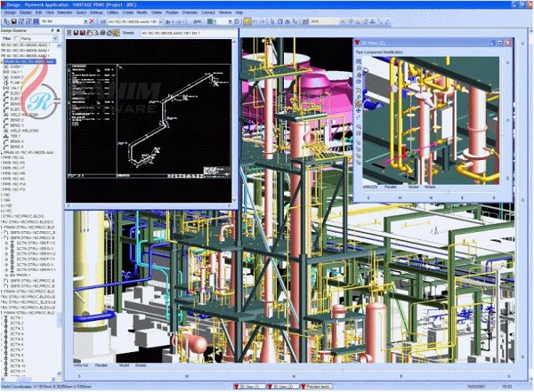Image resolution: width=534 pixels, height=392 pixels.
Task: Open the list name dropdown in main toolbar
Action: [85, 21]
